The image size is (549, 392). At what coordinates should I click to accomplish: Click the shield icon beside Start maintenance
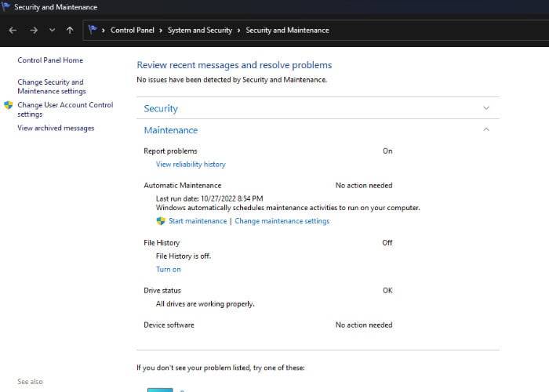tap(161, 221)
